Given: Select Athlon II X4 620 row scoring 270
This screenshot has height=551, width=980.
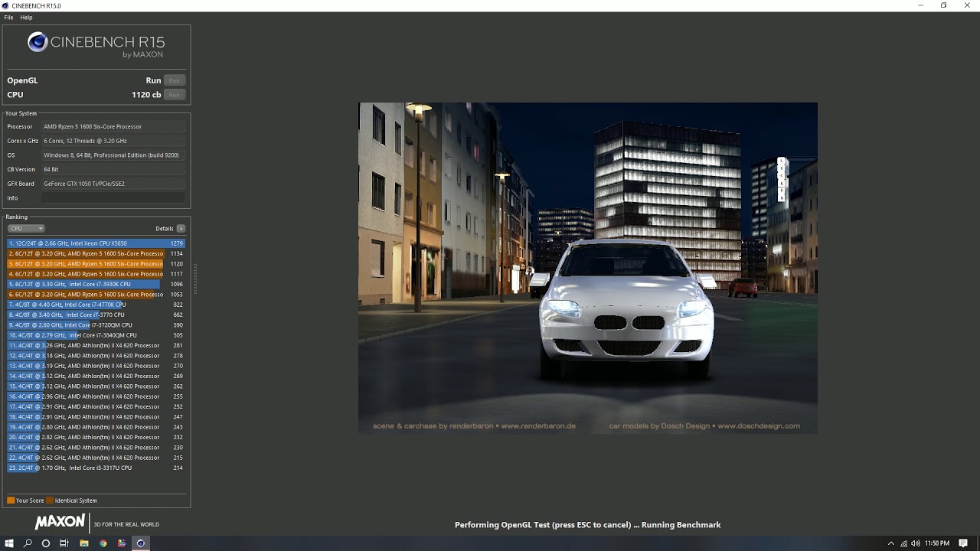Looking at the screenshot, I should click(96, 366).
